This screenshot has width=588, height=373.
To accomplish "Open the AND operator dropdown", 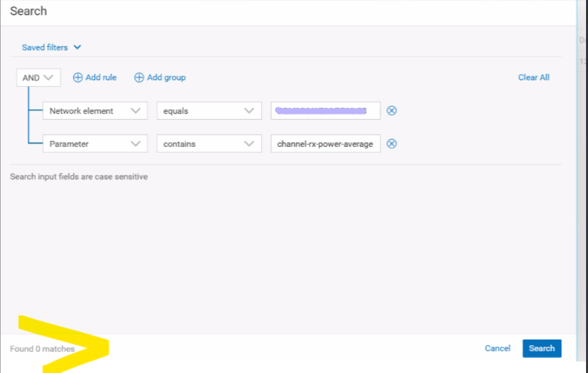I will coord(38,78).
